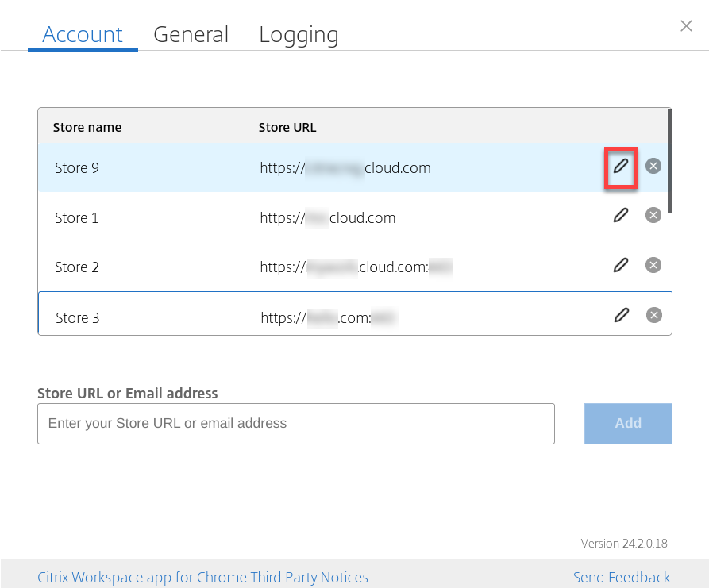Image resolution: width=709 pixels, height=588 pixels.
Task: Click the Send Feedback link
Action: pyautogui.click(x=622, y=577)
